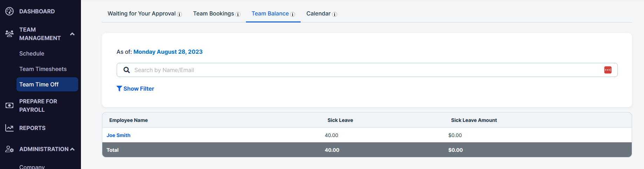
Task: Click info icon next to Team Balance
Action: tap(293, 14)
